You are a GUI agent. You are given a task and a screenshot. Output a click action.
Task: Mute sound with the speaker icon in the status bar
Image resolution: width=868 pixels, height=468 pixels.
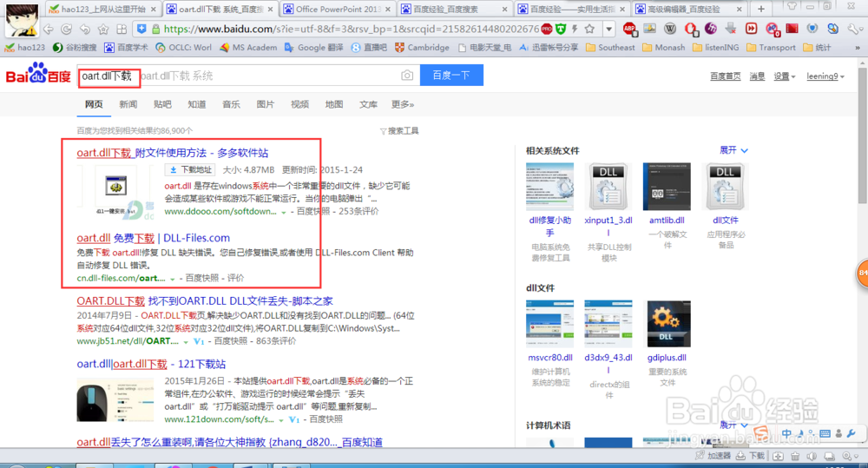click(812, 457)
